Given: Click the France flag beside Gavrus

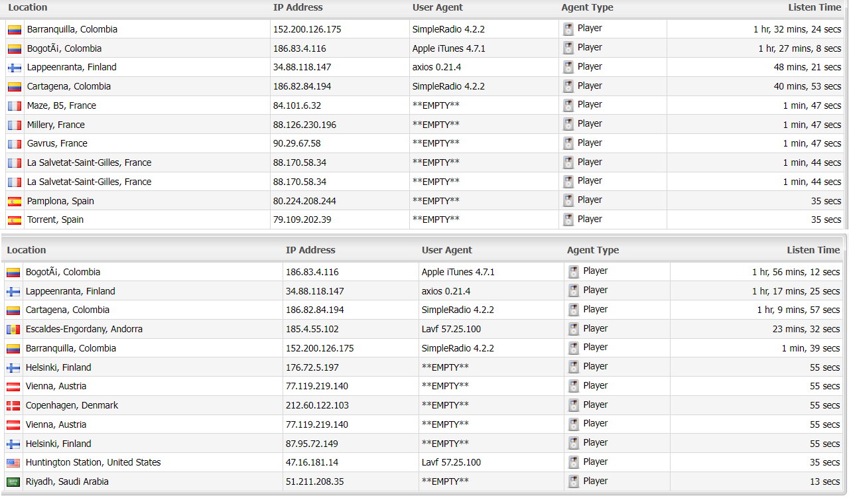Looking at the screenshot, I should coord(15,144).
